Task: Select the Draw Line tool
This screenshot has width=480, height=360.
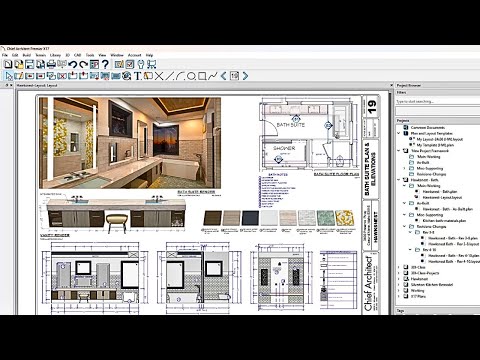Action: tap(170, 76)
